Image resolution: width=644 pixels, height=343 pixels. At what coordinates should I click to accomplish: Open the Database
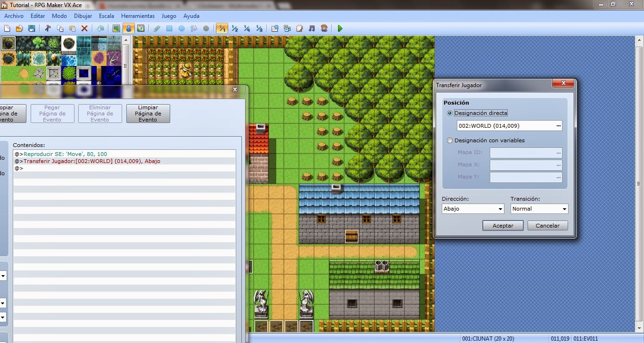click(x=274, y=28)
